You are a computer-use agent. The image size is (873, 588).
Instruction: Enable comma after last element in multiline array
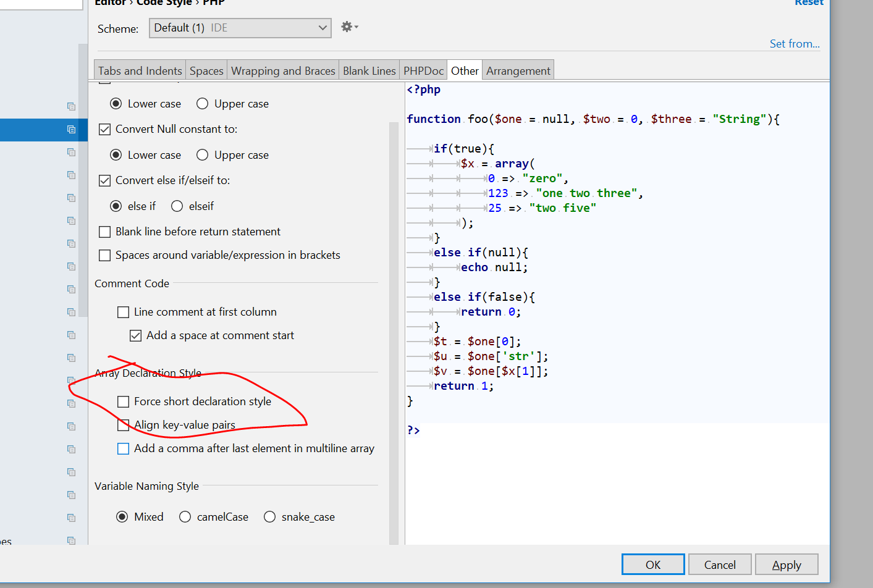(124, 448)
